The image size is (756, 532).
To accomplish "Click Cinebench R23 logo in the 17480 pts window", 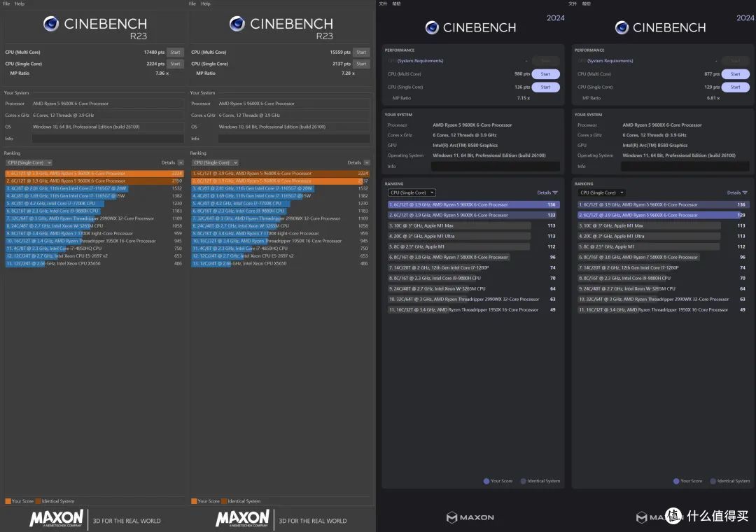I will pos(95,28).
